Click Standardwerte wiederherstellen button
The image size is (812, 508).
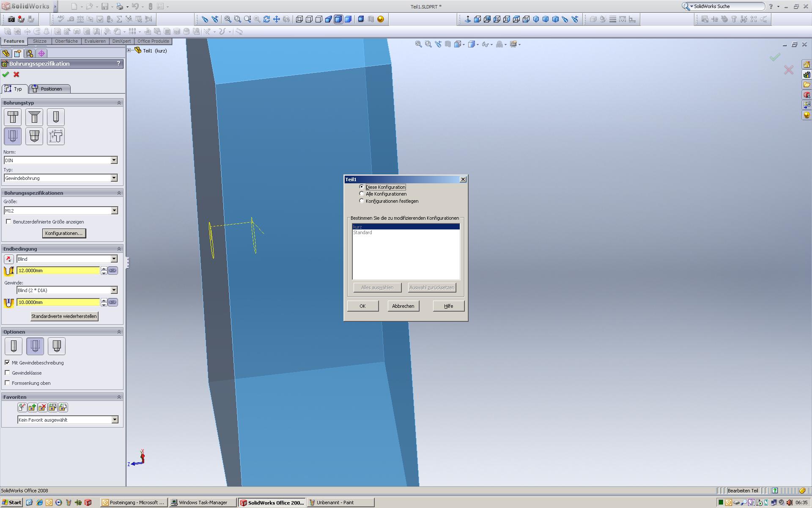point(64,316)
